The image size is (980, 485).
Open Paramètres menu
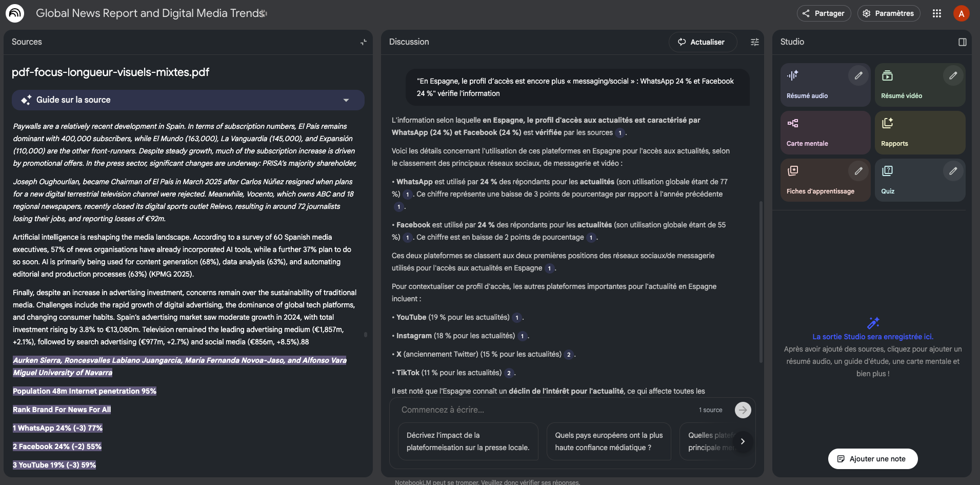(x=888, y=13)
